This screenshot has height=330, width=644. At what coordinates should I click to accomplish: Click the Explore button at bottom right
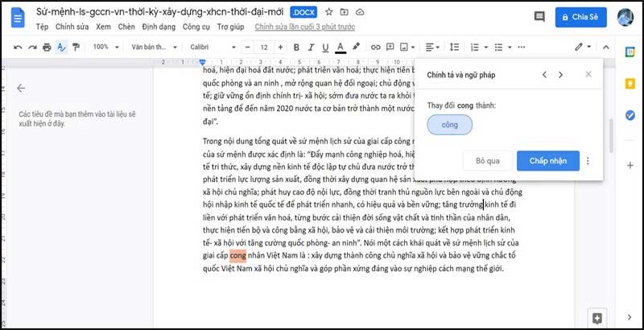point(597,318)
